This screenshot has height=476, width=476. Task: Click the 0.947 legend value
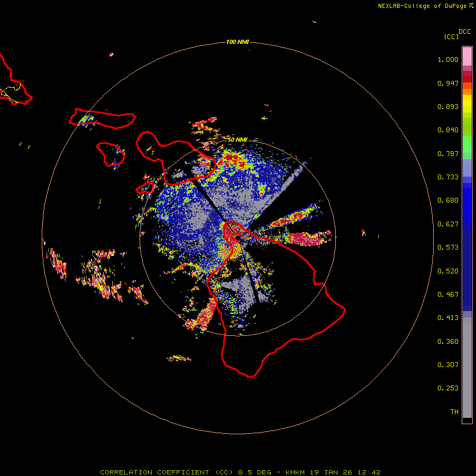click(448, 83)
